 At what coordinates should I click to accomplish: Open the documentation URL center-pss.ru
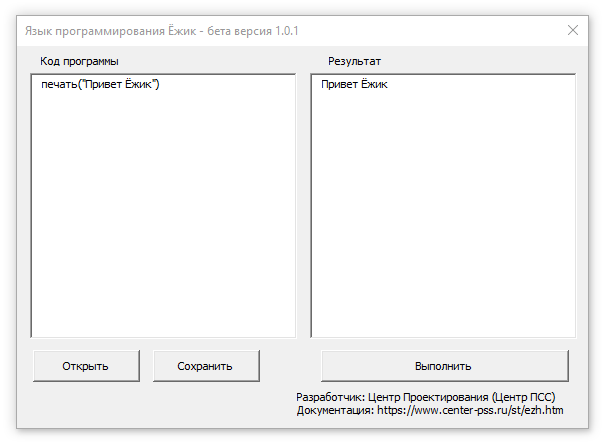click(x=470, y=410)
